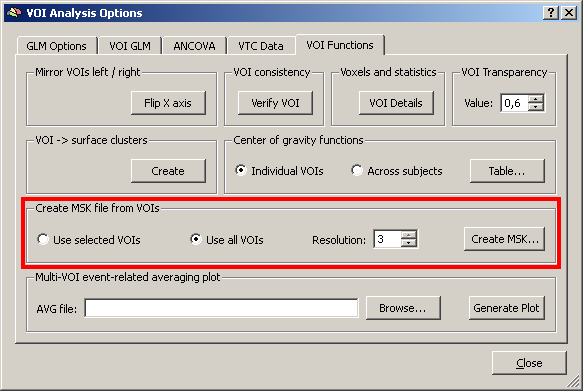Click the question mark help button

(x=551, y=13)
